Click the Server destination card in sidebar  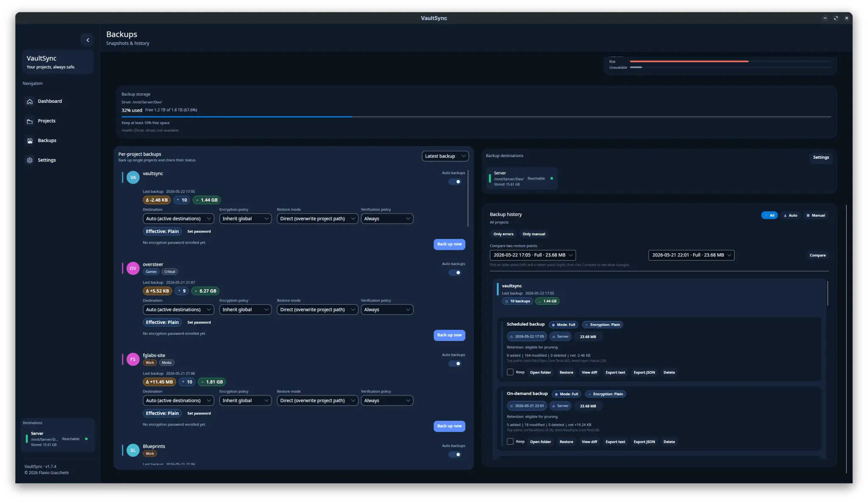[x=58, y=439]
